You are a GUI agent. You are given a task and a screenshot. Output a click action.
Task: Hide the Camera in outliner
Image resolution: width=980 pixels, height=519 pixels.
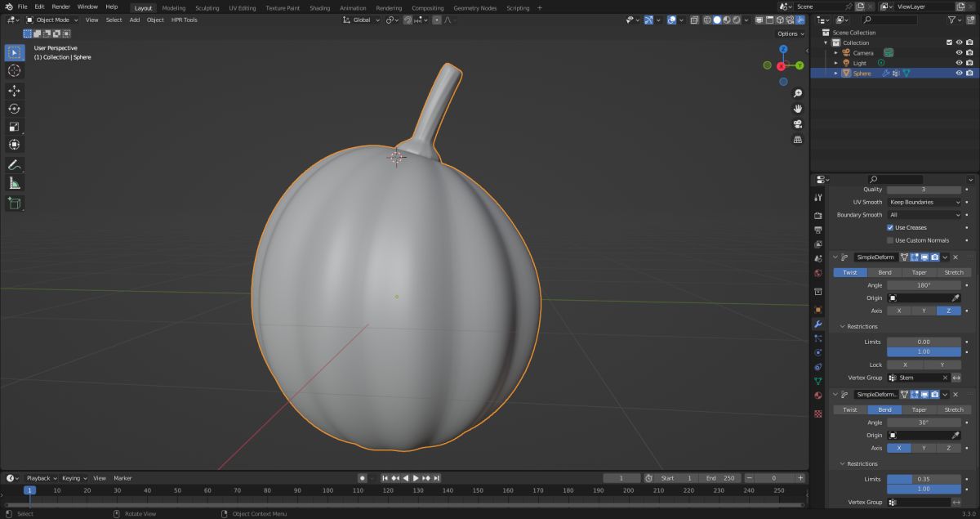(x=959, y=52)
